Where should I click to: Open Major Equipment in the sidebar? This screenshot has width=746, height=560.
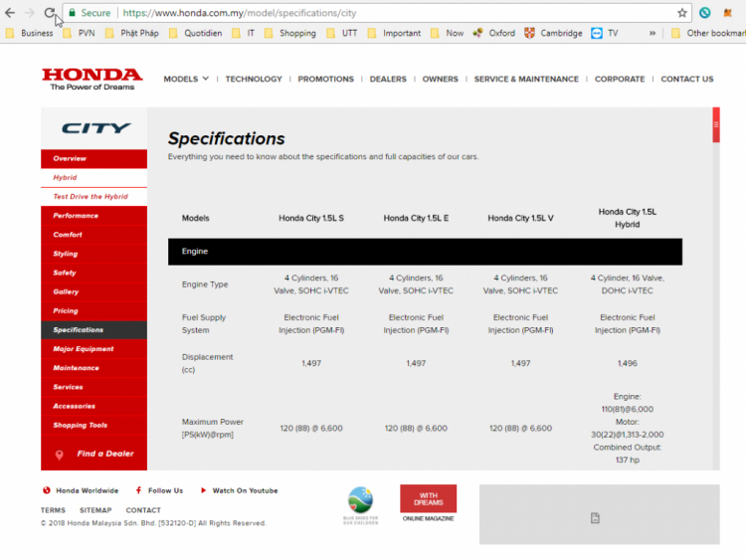(x=93, y=349)
